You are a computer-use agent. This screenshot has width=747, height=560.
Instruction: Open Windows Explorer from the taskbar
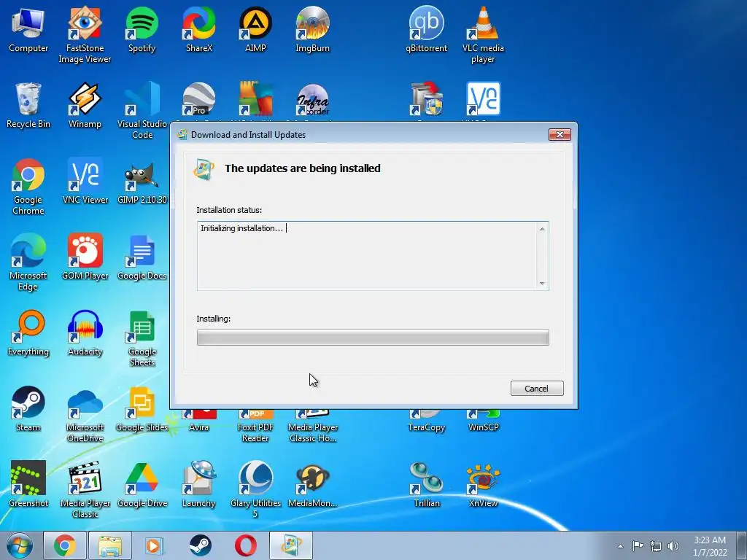point(110,545)
